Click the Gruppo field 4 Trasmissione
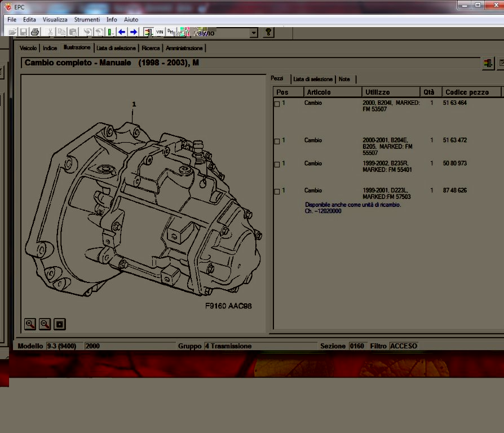Viewport: 504px width, 433px height. tap(260, 346)
